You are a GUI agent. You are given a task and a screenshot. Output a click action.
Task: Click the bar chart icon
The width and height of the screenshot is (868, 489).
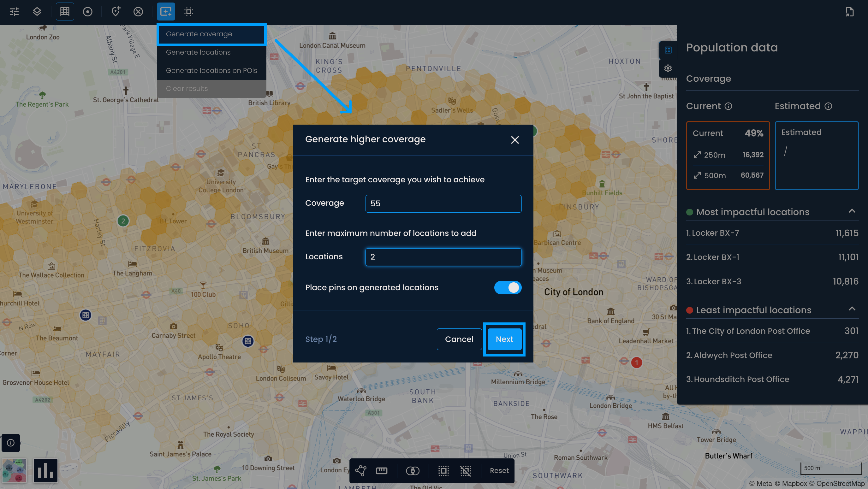[x=45, y=470]
